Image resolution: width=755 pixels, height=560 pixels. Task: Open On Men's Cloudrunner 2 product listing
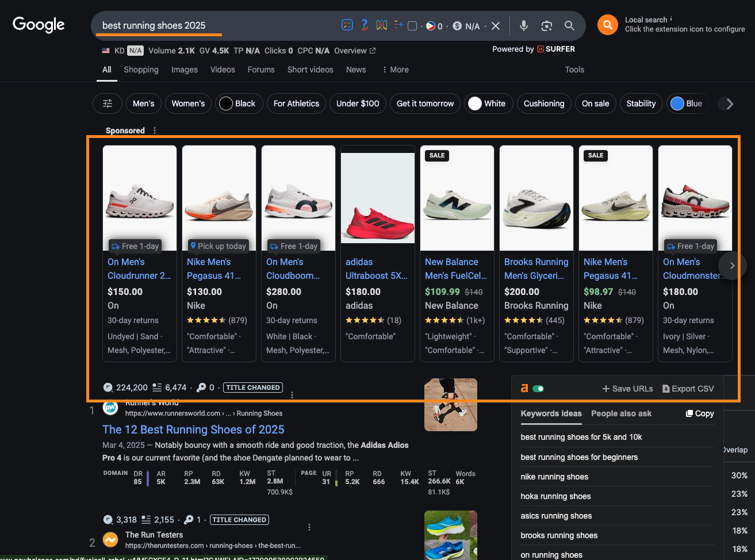[x=139, y=269]
